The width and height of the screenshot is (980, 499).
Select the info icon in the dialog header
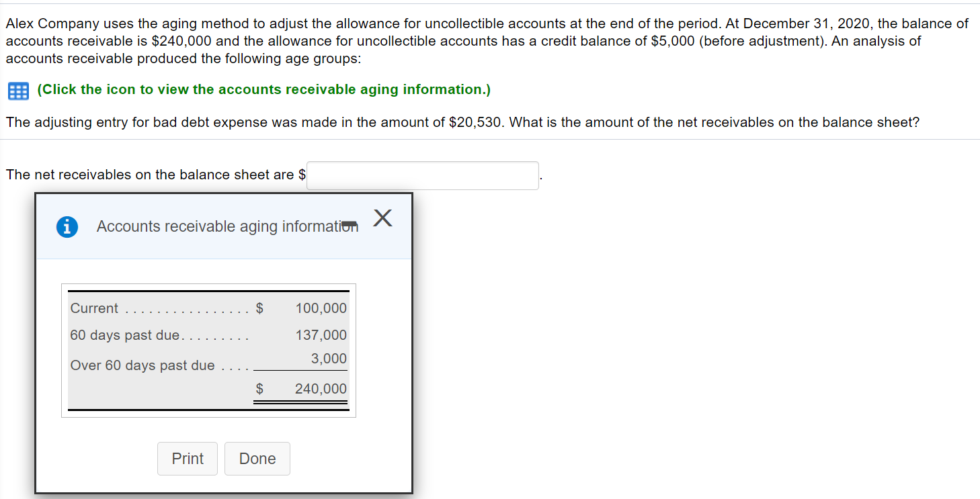pos(67,226)
